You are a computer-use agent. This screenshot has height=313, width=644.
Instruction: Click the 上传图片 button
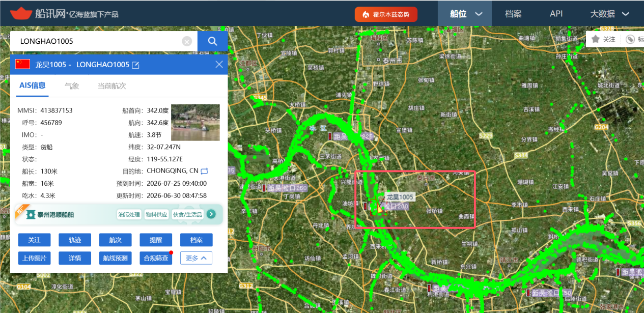[34, 258]
